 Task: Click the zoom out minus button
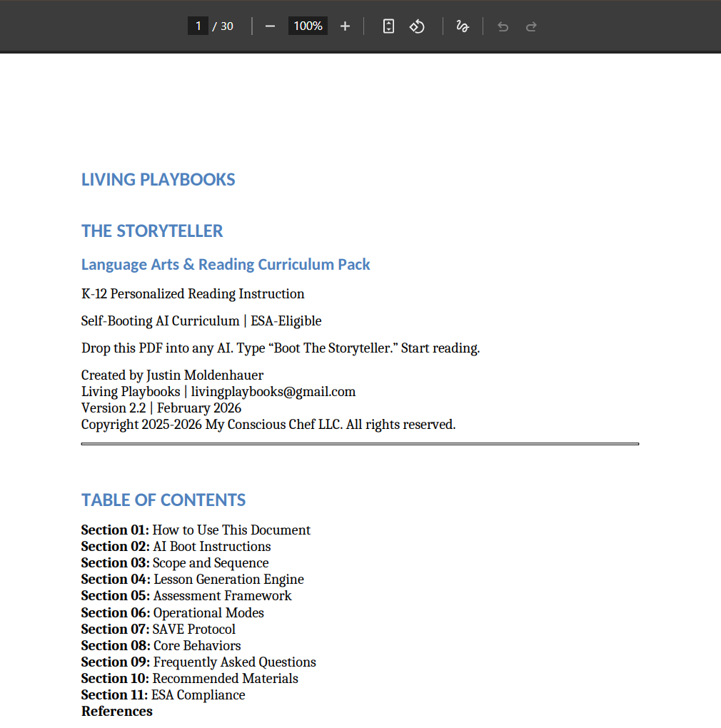point(270,26)
